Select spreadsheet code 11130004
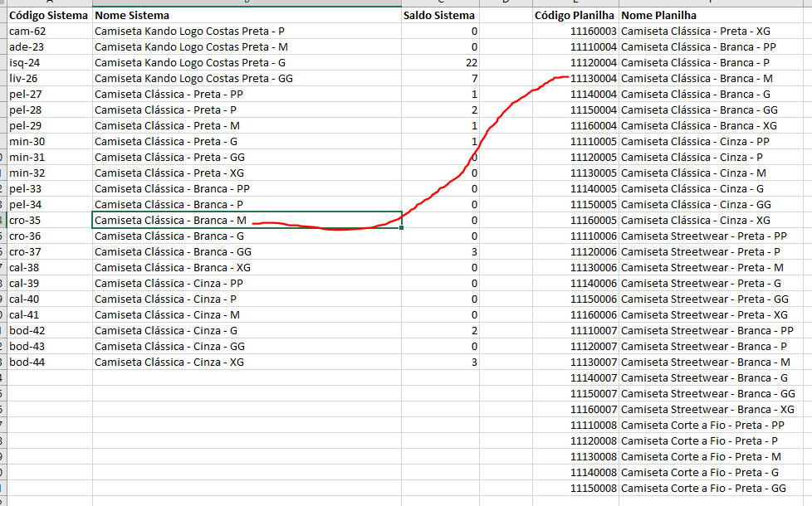The width and height of the screenshot is (812, 506). [575, 79]
